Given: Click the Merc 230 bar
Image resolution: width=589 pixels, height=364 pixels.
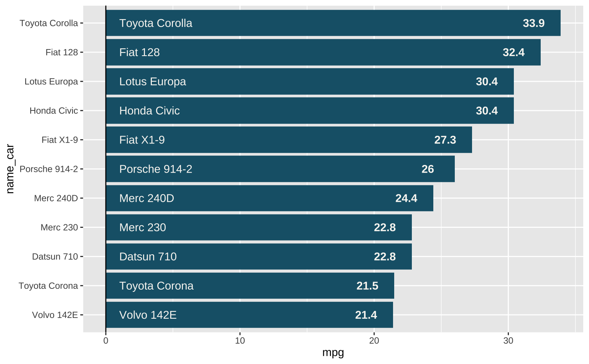Looking at the screenshot, I should (259, 227).
